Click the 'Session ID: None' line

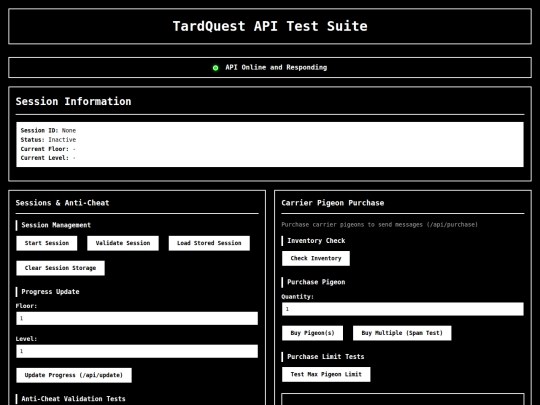[48, 131]
